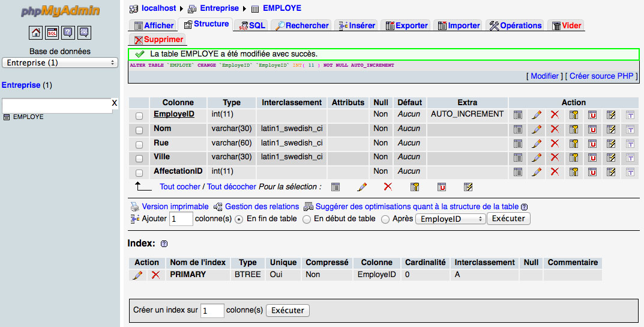Click browse icon in 'Pour la sélection' row
This screenshot has height=327, width=644.
(336, 187)
